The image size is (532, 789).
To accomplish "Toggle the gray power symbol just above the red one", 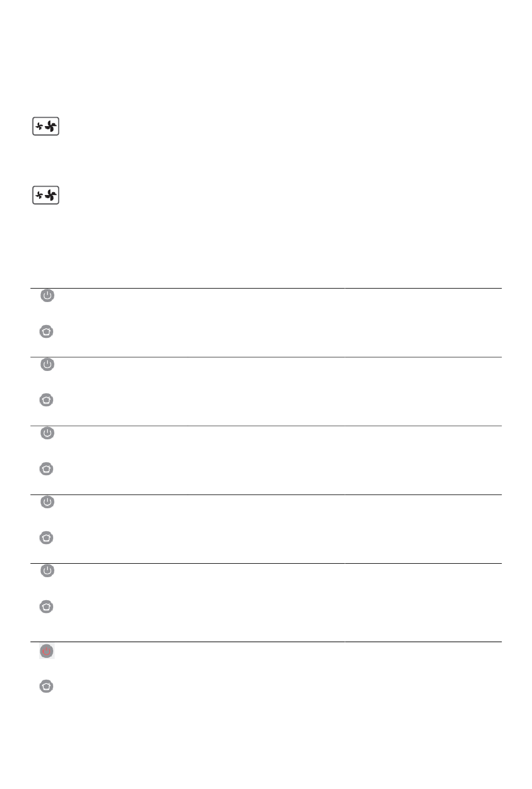I will pyautogui.click(x=48, y=570).
